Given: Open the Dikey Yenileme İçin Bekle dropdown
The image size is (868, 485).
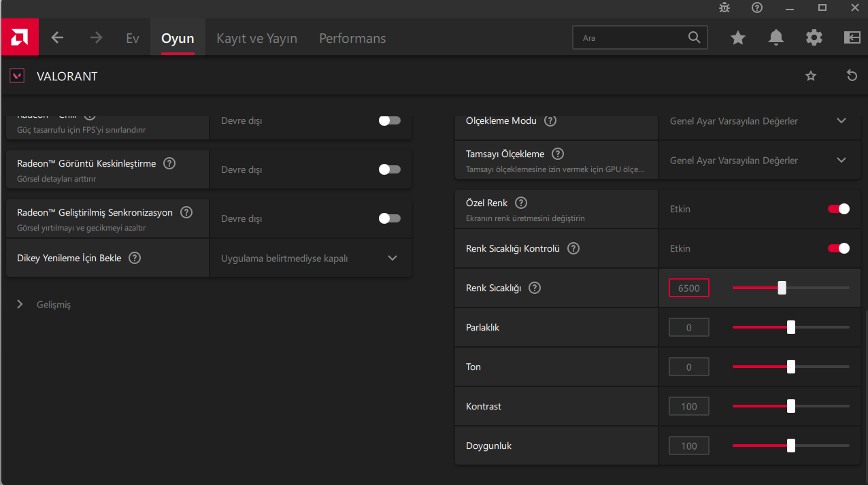Looking at the screenshot, I should click(x=392, y=258).
